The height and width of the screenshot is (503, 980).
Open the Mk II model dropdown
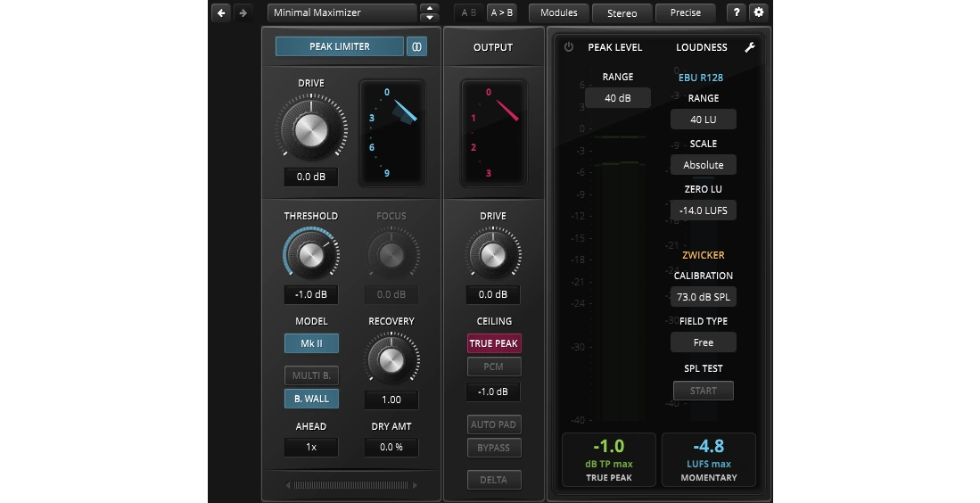[x=311, y=343]
